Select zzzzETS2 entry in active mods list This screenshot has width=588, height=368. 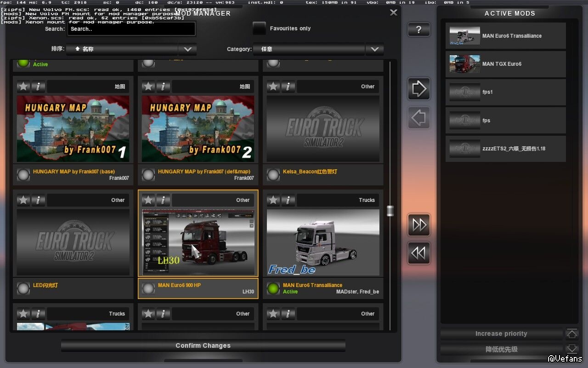pos(505,149)
